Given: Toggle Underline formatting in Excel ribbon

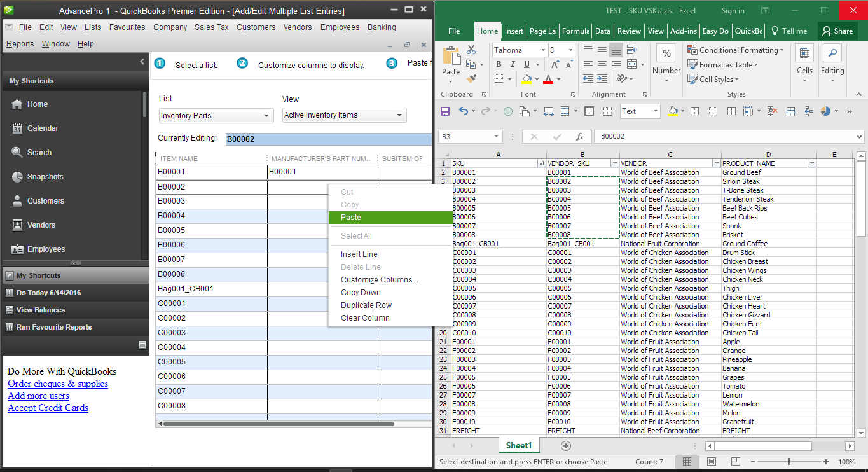Looking at the screenshot, I should pos(527,64).
